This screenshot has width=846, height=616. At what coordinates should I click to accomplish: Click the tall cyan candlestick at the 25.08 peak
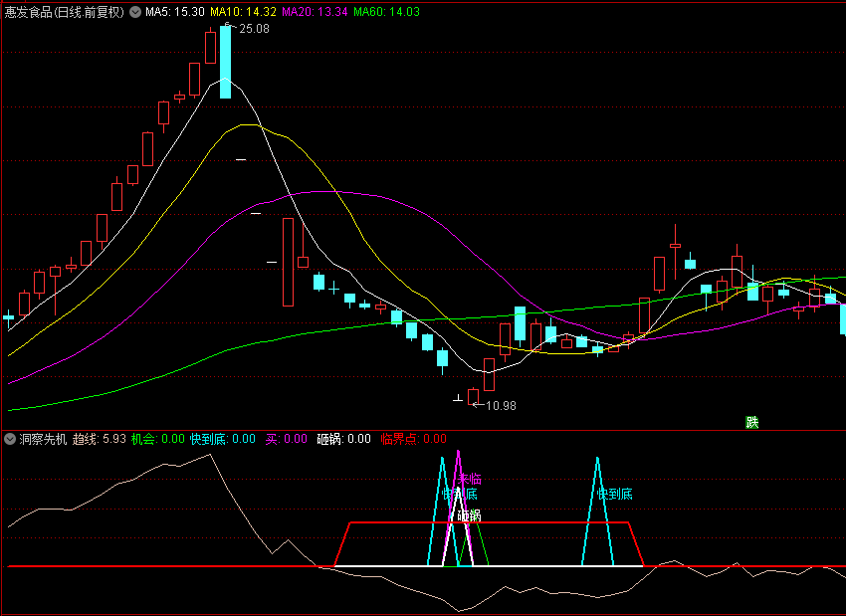[x=226, y=62]
